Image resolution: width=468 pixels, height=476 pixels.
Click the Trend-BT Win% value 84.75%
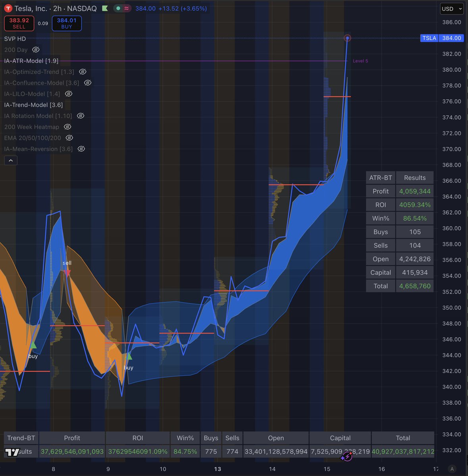pyautogui.click(x=185, y=451)
